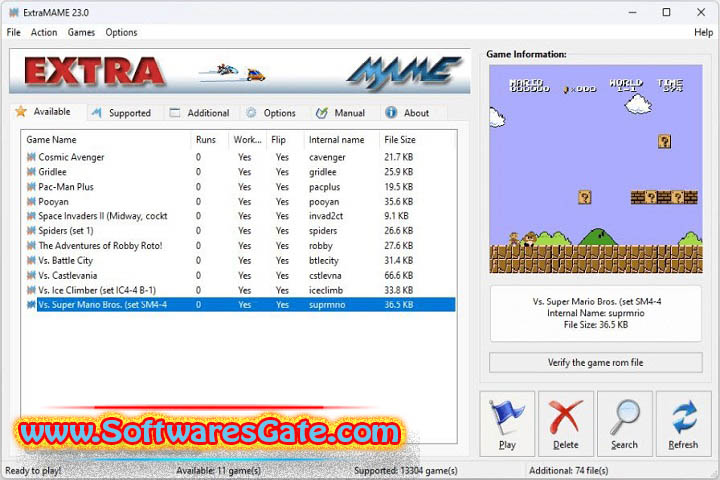Click Verify the game rom file button
720x480 pixels.
(596, 362)
